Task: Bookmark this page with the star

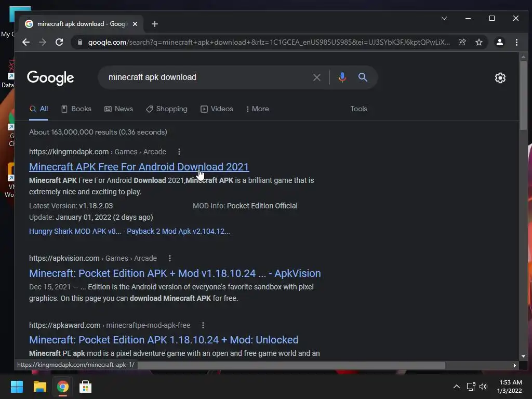Action: coord(478,42)
